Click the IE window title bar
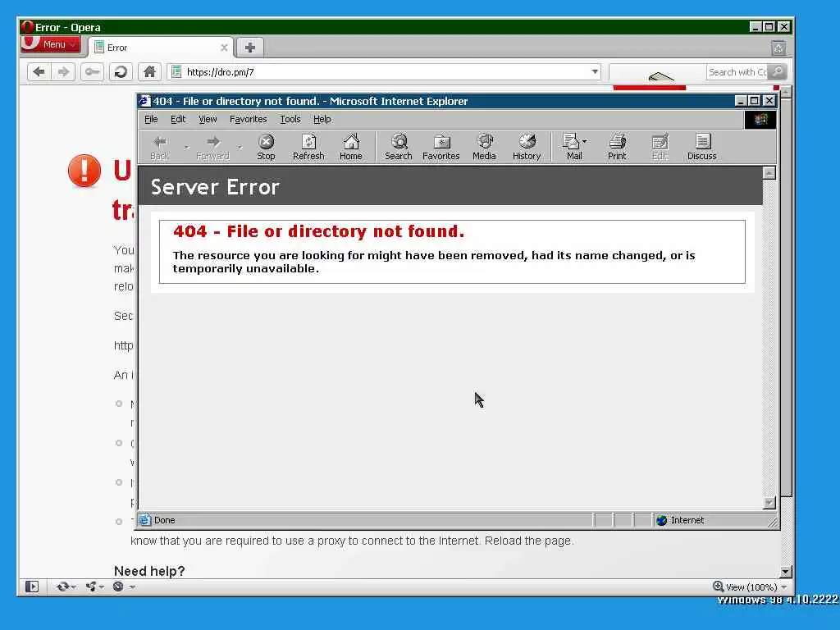 434,101
